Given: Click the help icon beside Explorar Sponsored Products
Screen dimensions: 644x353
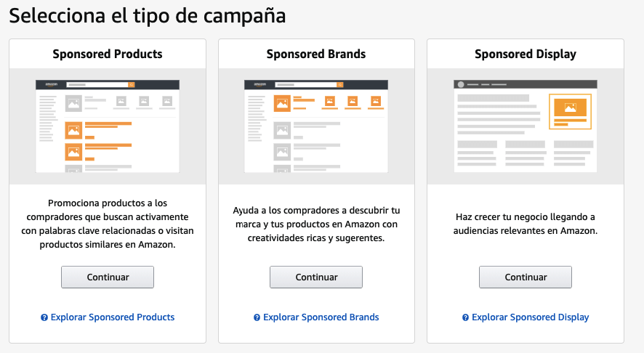Looking at the screenshot, I should click(44, 317).
